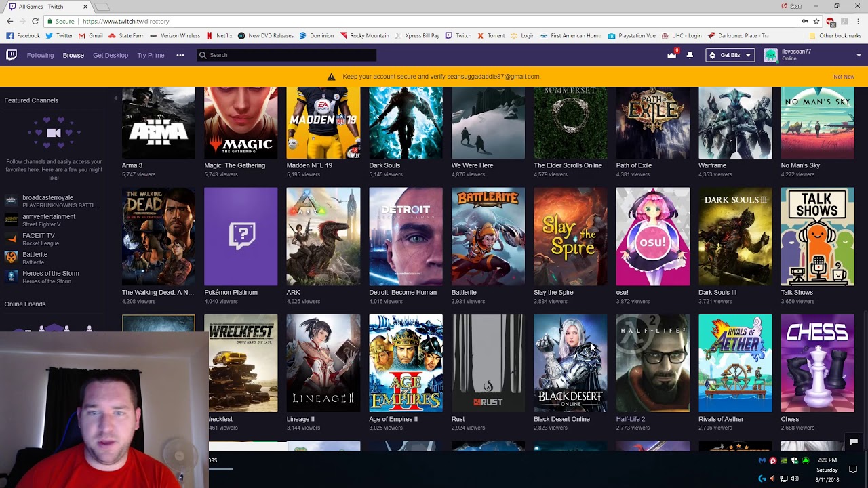Click Try Prime in the navigation bar
The height and width of the screenshot is (488, 868).
(151, 55)
